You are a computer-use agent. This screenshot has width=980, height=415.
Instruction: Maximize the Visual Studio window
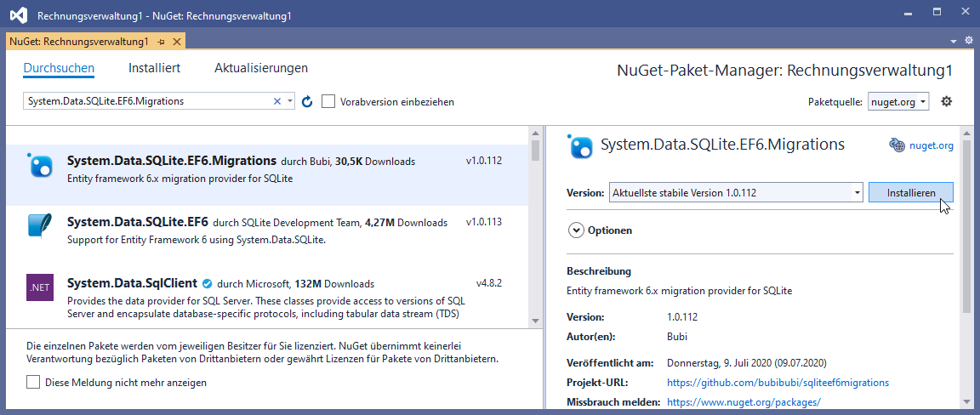pos(937,13)
